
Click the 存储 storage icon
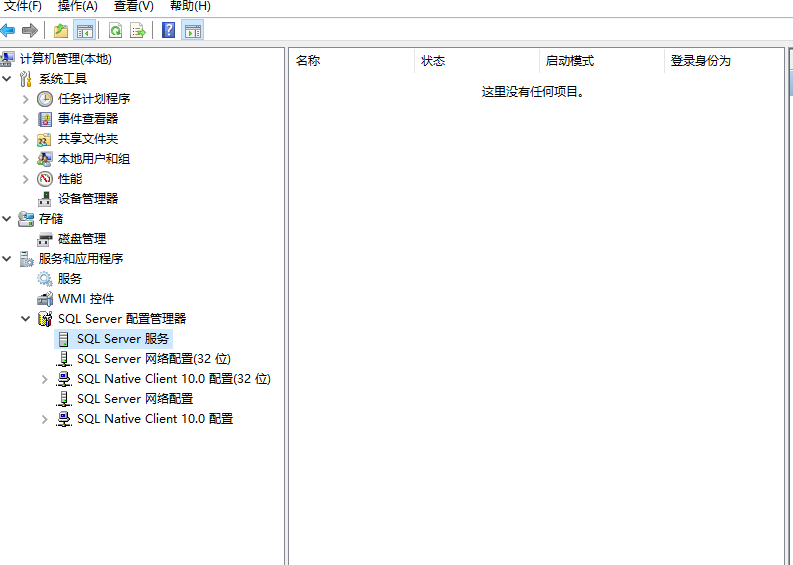(26, 219)
